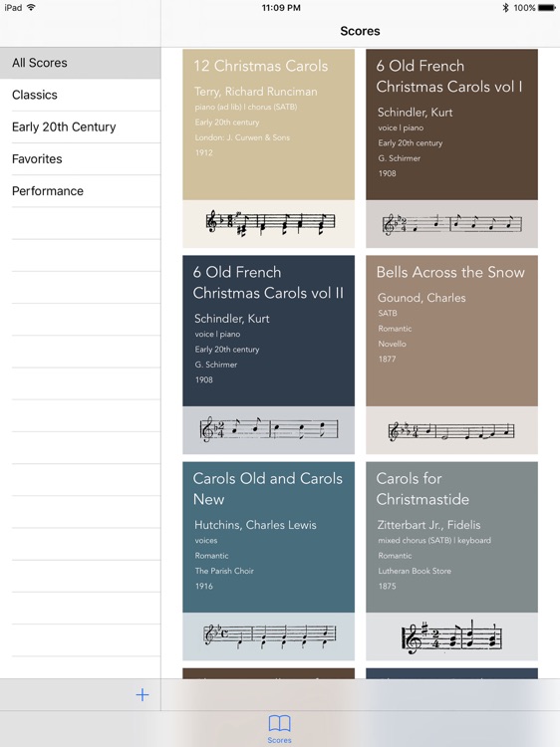This screenshot has height=747, width=560.
Task: Tap notation preview under Bells Across the Snow
Action: click(451, 430)
